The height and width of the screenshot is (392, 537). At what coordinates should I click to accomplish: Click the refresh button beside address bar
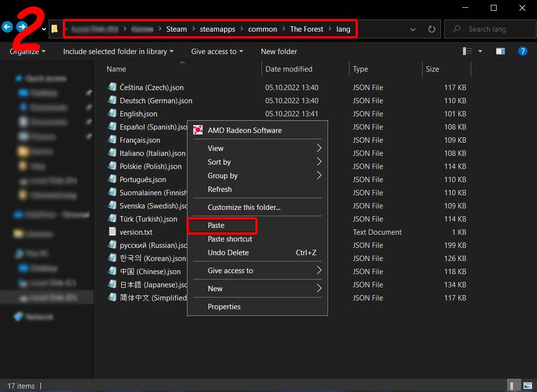(x=431, y=29)
